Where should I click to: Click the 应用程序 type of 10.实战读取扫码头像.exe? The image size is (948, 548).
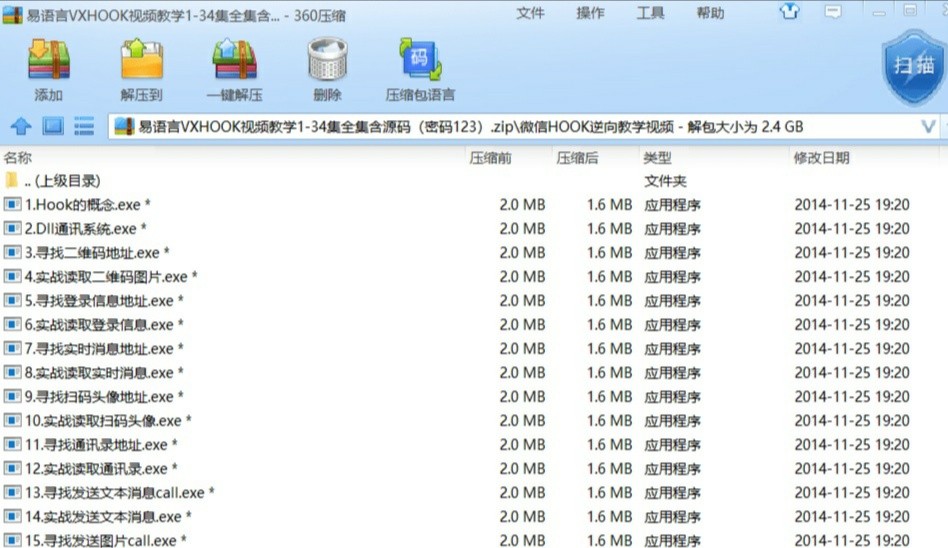(672, 421)
